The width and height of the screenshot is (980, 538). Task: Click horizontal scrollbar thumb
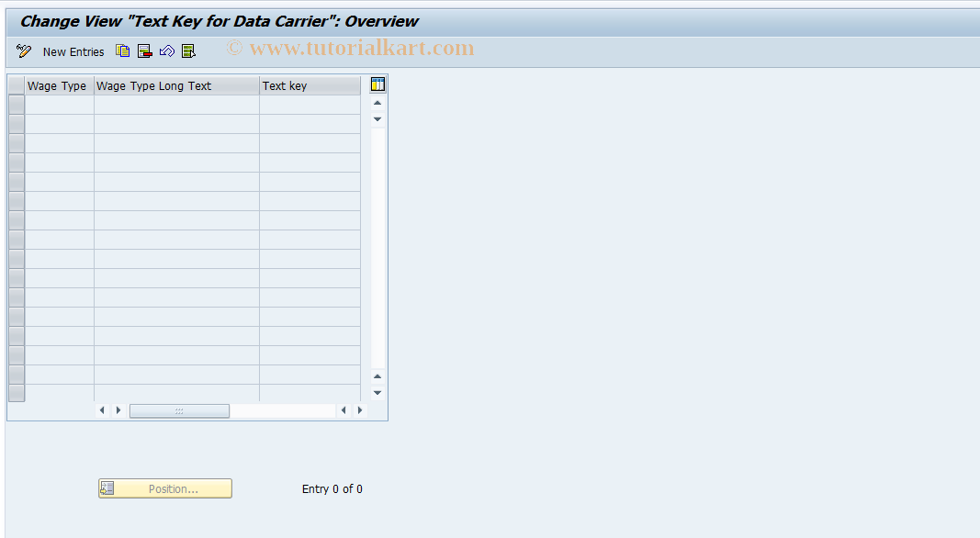point(179,410)
